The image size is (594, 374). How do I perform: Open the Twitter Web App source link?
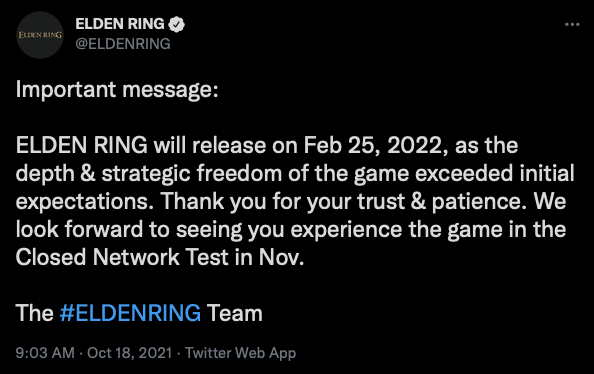[x=240, y=353]
